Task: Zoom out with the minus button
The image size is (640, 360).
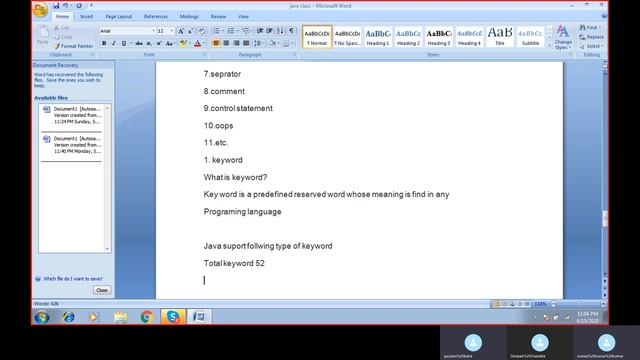Action: click(554, 304)
